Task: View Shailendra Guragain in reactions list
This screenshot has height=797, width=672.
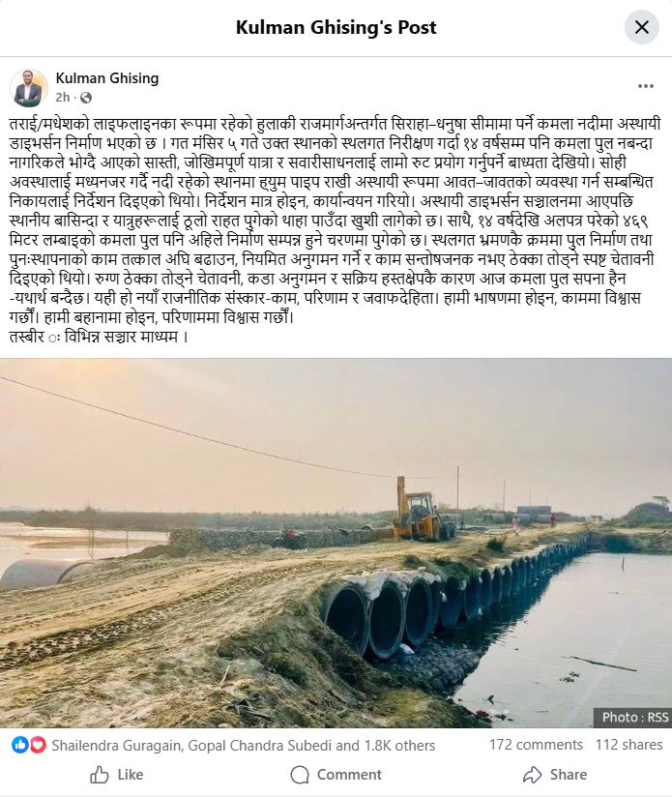Action: coord(116,746)
